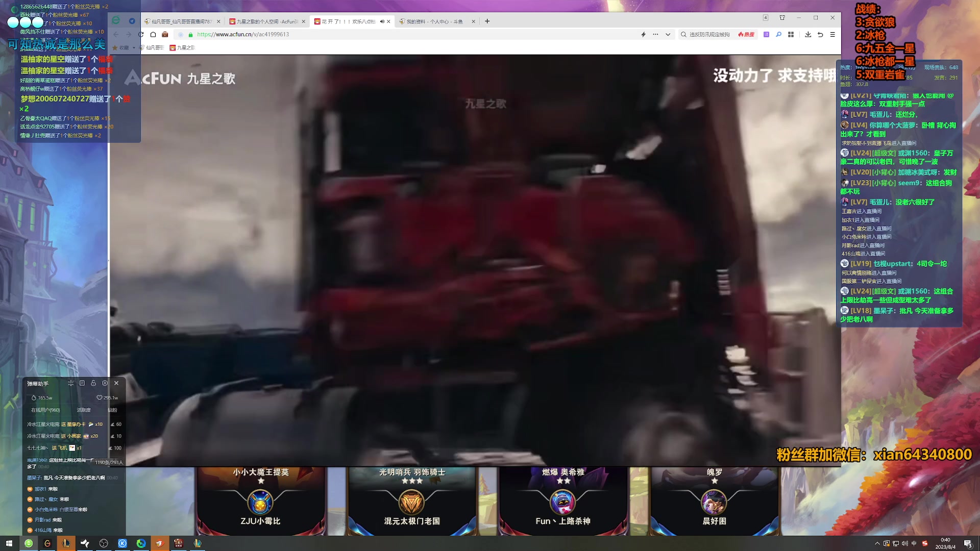Expand the favorites star dropdown arrow
This screenshot has width=980, height=551.
pos(134,48)
